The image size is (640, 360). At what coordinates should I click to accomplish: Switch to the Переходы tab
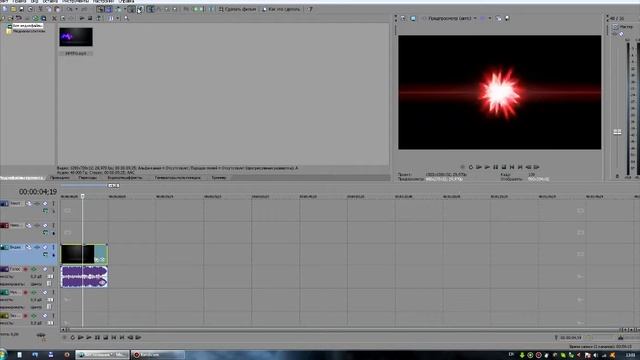click(x=87, y=178)
